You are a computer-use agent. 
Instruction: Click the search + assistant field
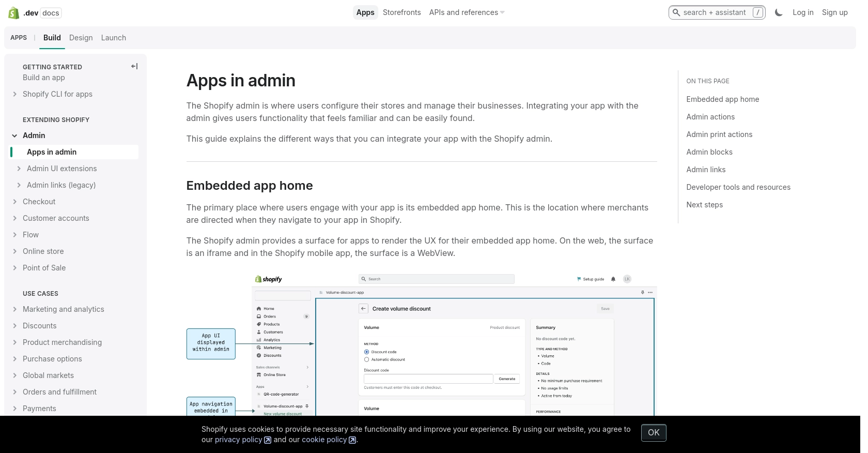pyautogui.click(x=717, y=12)
